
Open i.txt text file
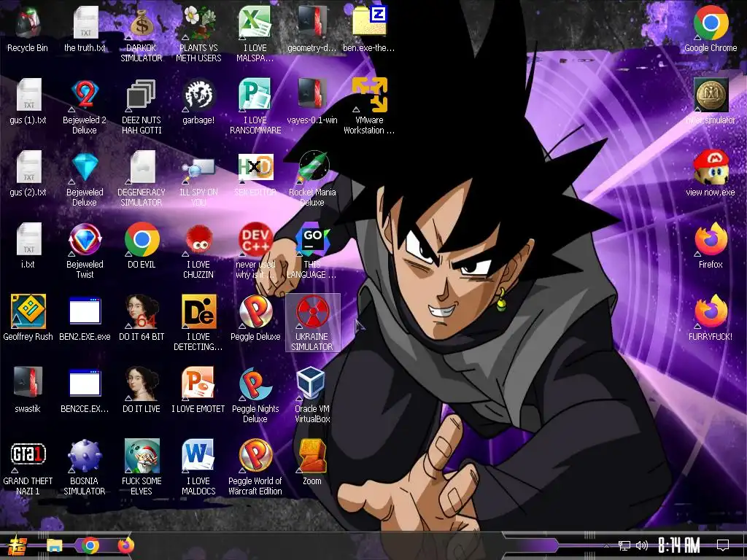pos(28,246)
